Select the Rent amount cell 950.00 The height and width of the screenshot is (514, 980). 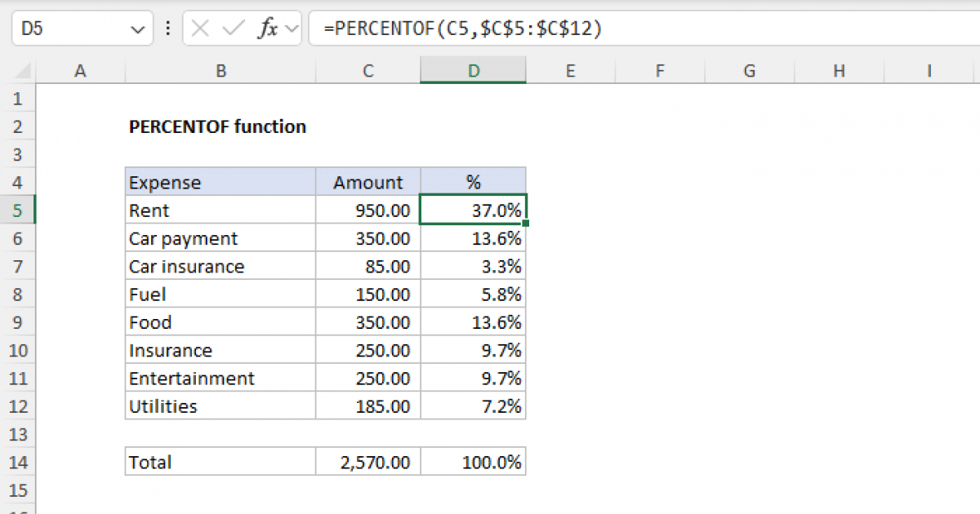[368, 210]
